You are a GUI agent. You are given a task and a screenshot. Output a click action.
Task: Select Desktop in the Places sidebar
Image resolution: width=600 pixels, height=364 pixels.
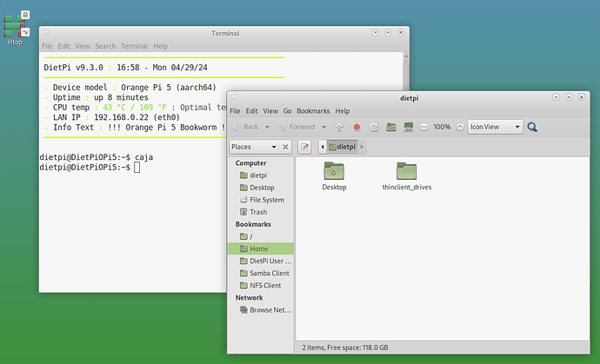[x=261, y=188]
